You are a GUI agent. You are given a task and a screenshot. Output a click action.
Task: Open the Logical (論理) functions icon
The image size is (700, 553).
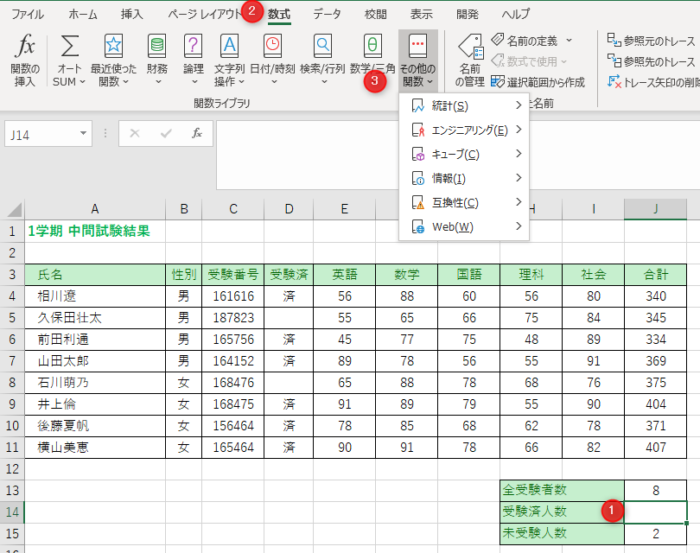pos(193,48)
